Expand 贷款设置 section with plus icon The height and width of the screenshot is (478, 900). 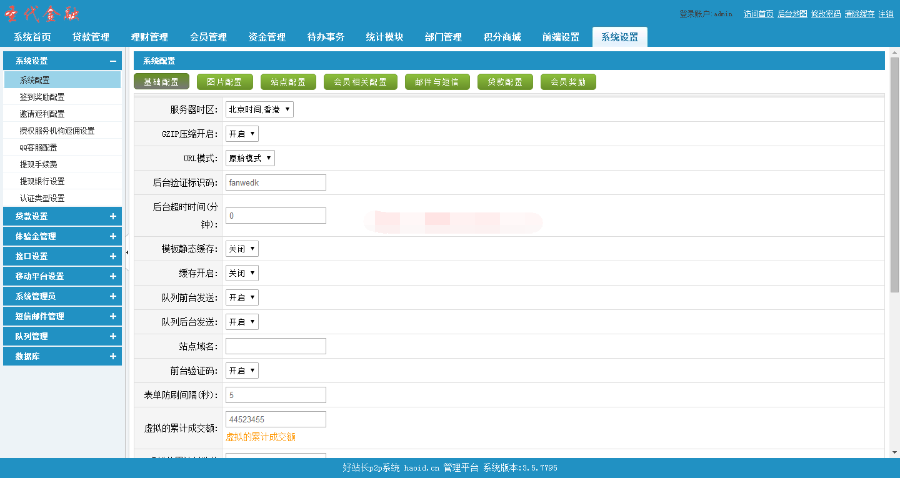pos(113,216)
